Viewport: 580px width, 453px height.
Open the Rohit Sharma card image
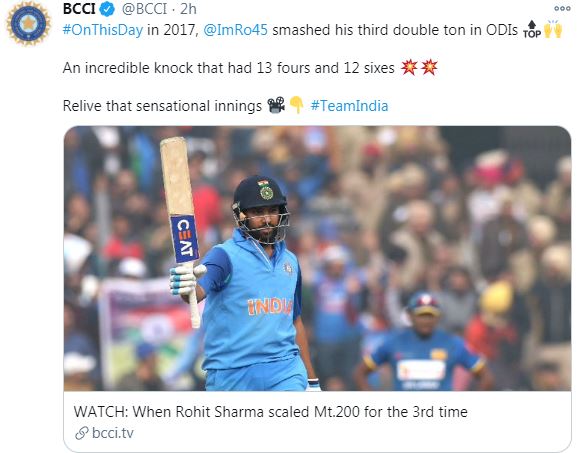[x=317, y=258]
